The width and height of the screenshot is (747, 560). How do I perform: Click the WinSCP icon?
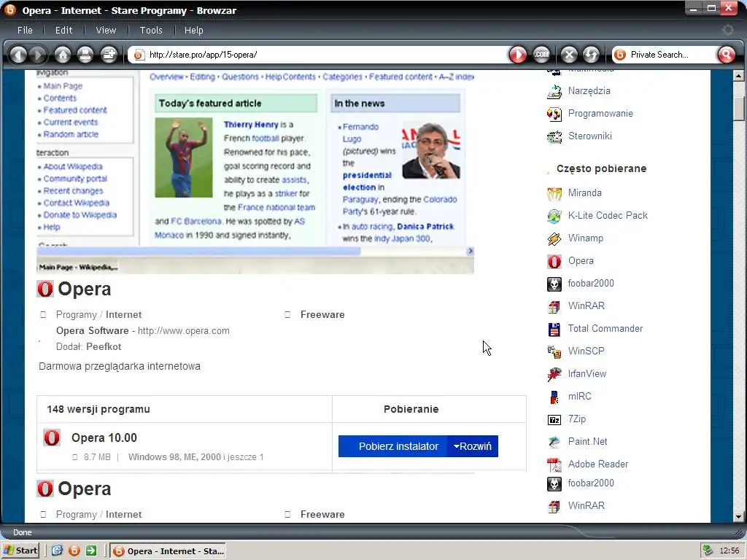[x=554, y=351]
